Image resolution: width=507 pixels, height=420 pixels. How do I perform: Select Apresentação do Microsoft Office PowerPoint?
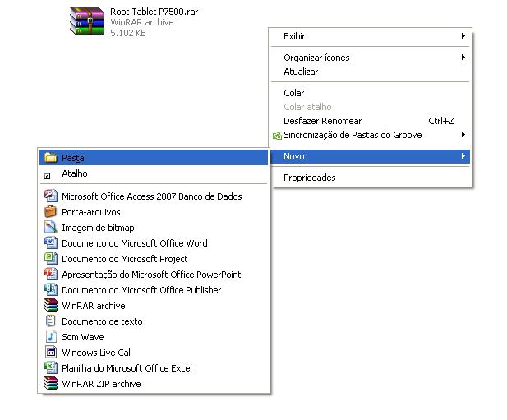tap(154, 275)
